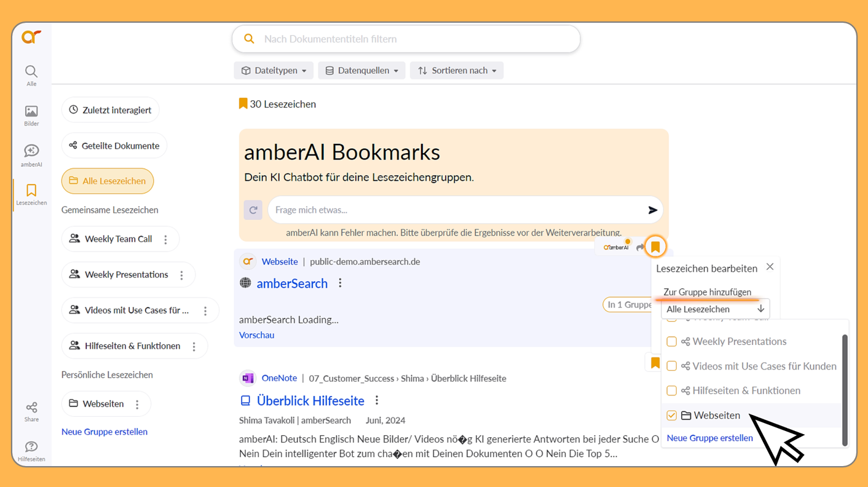Screen dimensions: 868x487
Task: Click the Webseite source link
Action: [x=280, y=261]
